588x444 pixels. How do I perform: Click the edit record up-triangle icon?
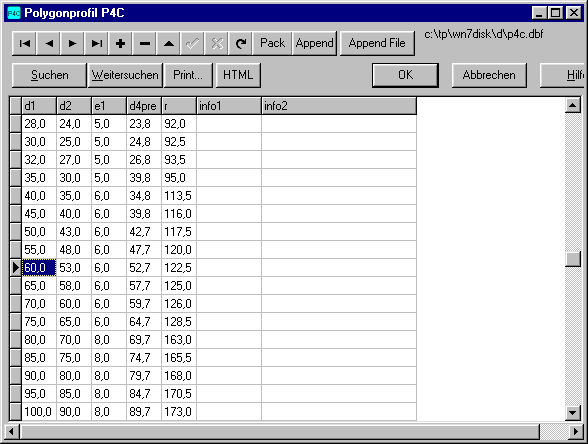169,44
